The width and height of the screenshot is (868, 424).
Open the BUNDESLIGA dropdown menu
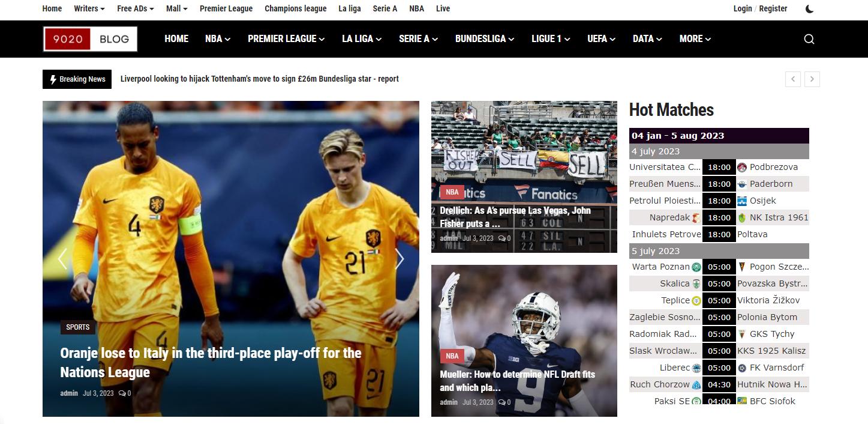pyautogui.click(x=485, y=38)
